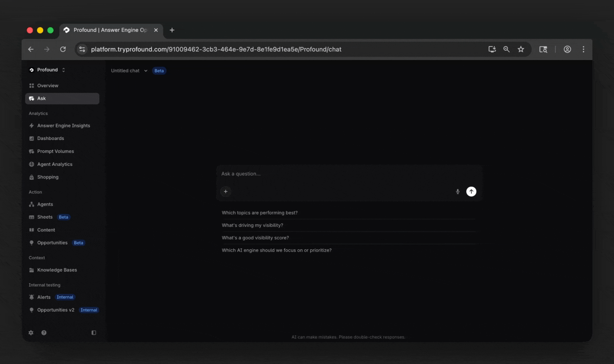The width and height of the screenshot is (614, 364).
Task: Open the browser profile icon
Action: pos(567,49)
